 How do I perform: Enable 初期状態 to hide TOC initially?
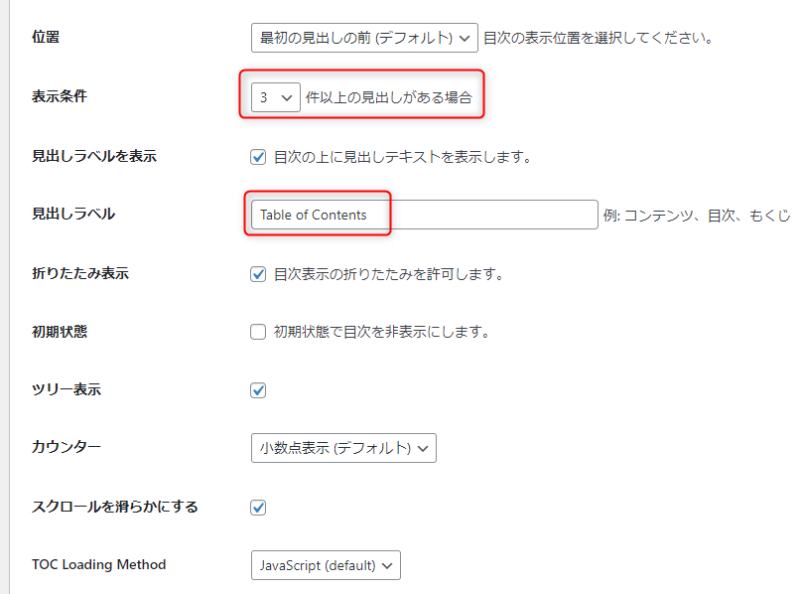pyautogui.click(x=257, y=331)
